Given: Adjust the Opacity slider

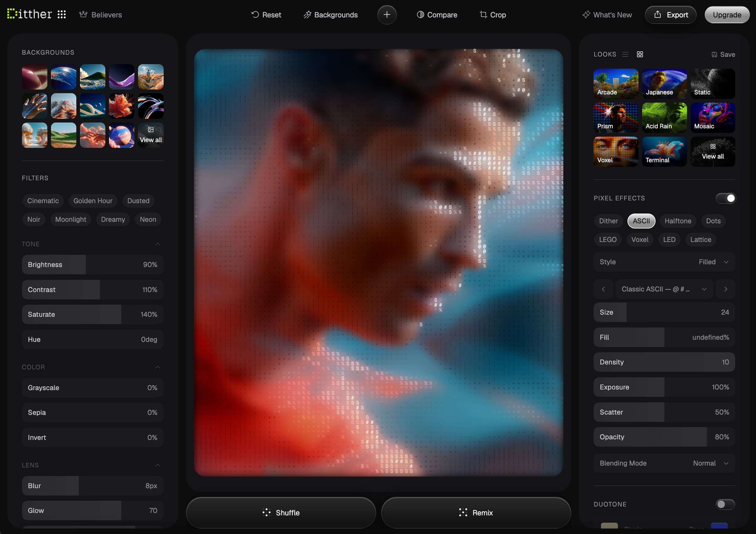Looking at the screenshot, I should [664, 437].
